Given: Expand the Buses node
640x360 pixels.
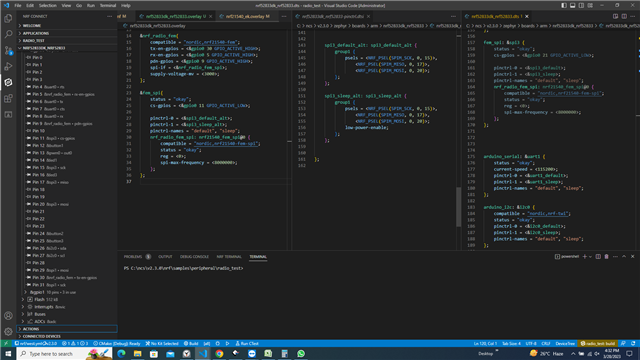Looking at the screenshot, I should pyautogui.click(x=23, y=314).
